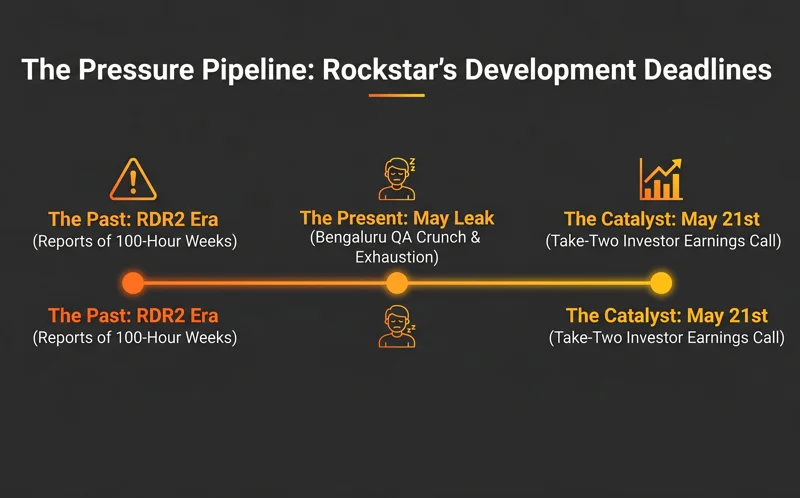Click the slide title 'The Pressure Pipeline'
Image resolution: width=800 pixels, height=498 pixels.
(x=396, y=69)
